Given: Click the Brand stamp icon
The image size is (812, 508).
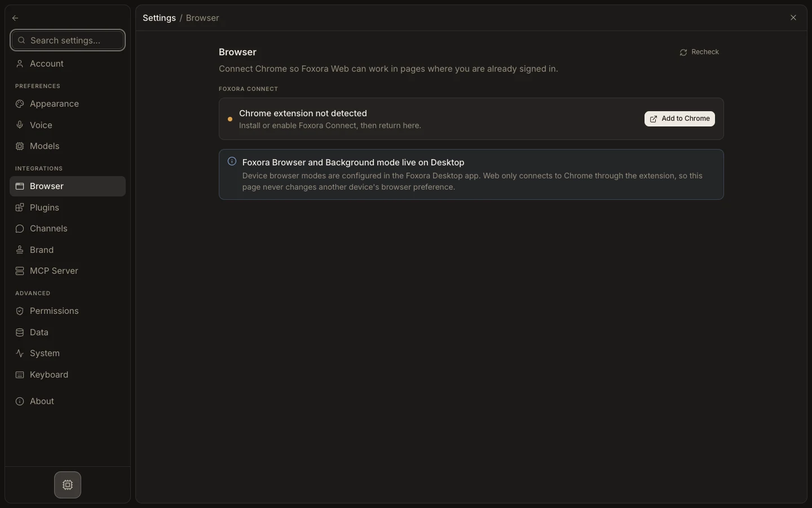Looking at the screenshot, I should click(x=20, y=250).
